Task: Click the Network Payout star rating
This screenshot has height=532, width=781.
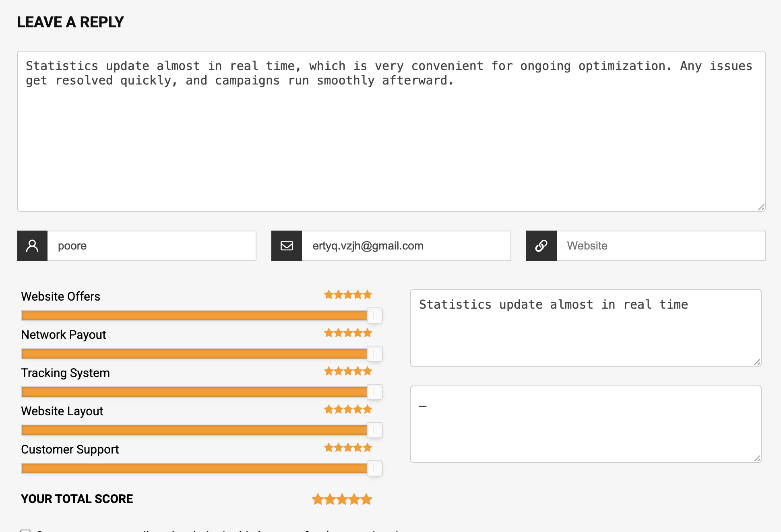Action: click(x=348, y=333)
